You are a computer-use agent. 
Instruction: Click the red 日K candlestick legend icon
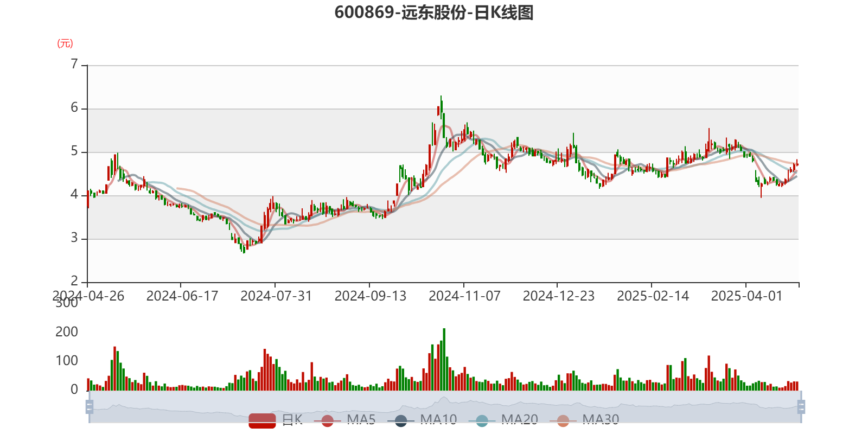(x=263, y=420)
